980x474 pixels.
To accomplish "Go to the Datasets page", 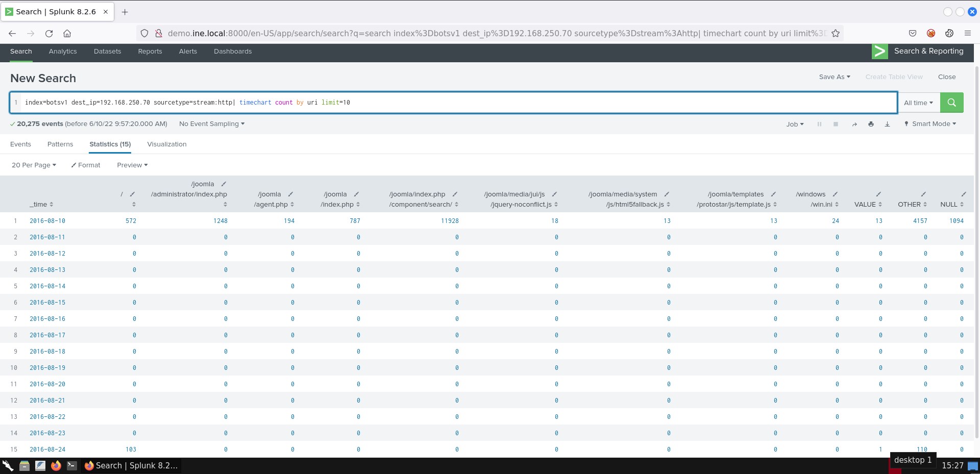I will click(x=108, y=52).
